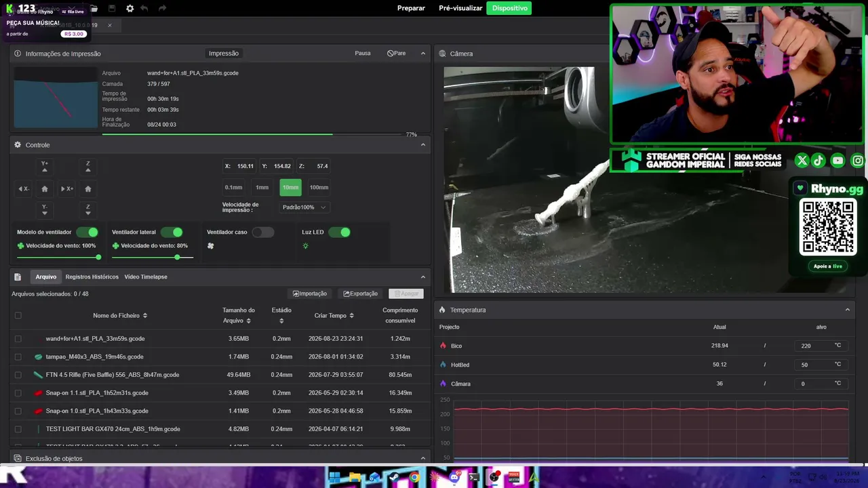Viewport: 868px width, 488px height.
Task: Move the print head Y+ up
Action: click(x=45, y=167)
